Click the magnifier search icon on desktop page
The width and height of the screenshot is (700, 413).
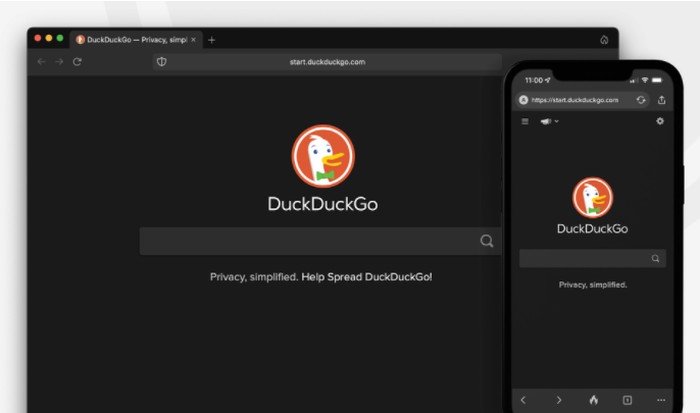[x=487, y=241]
